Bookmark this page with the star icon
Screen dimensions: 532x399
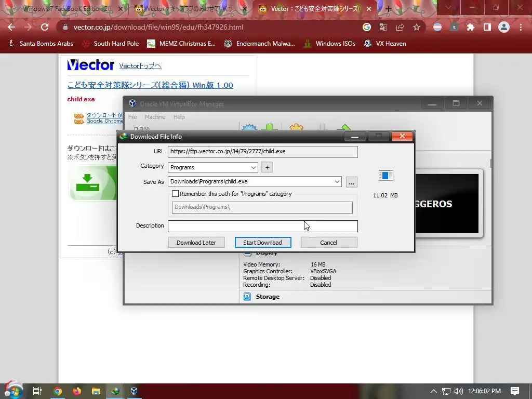pos(416,27)
